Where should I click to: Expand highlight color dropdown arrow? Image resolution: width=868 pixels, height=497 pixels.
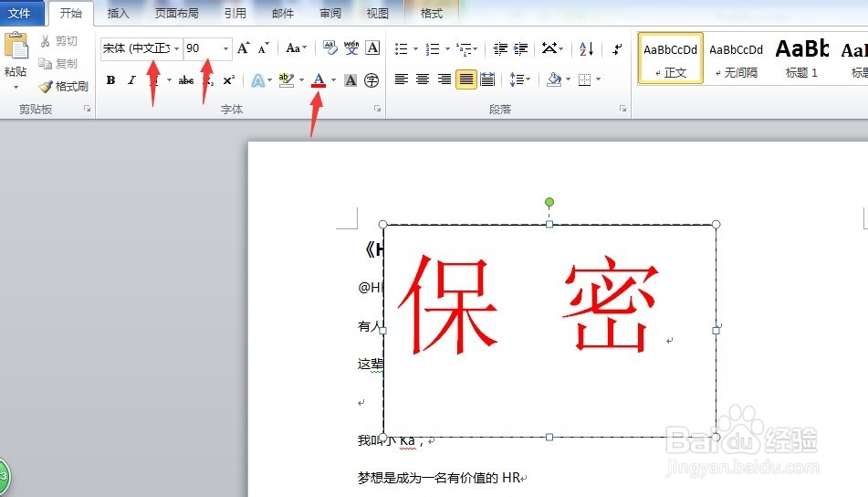(302, 81)
